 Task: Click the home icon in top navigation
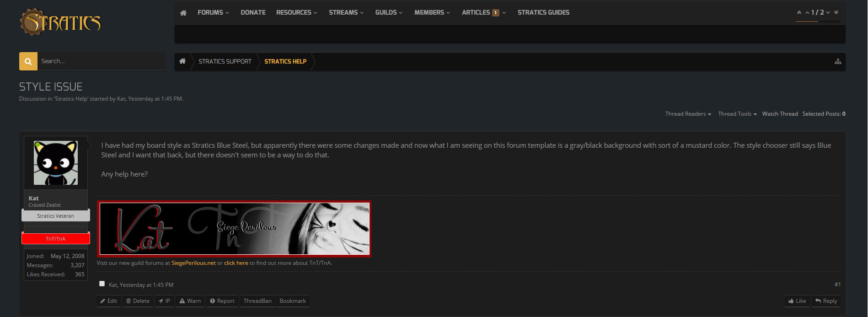point(183,13)
